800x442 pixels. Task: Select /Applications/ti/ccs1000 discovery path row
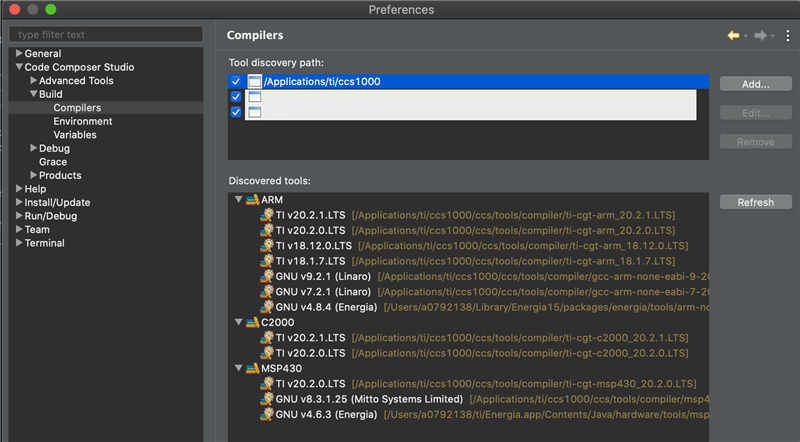tap(468, 81)
